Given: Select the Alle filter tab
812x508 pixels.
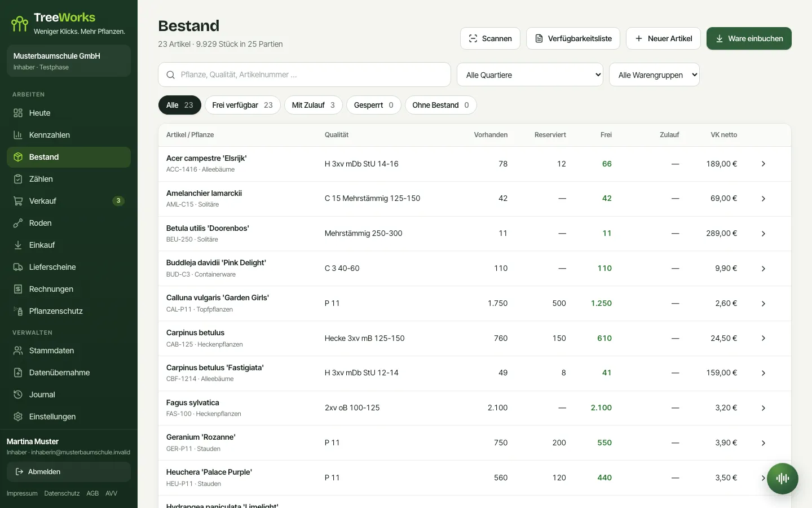Looking at the screenshot, I should (180, 105).
